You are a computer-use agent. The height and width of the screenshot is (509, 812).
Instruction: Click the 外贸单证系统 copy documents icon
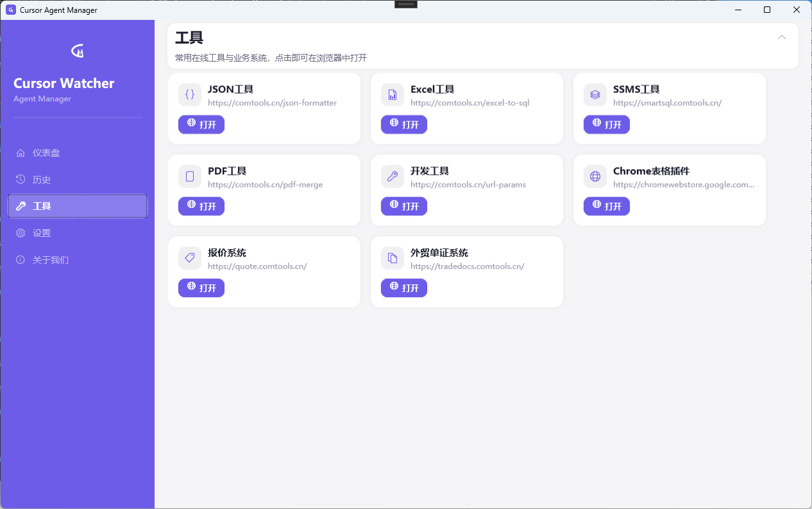(393, 258)
